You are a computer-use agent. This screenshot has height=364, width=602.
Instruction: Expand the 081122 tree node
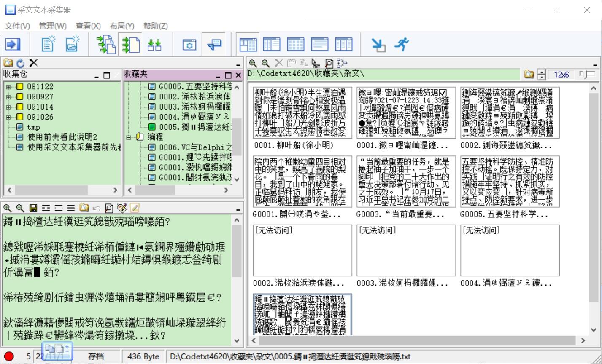pos(8,87)
